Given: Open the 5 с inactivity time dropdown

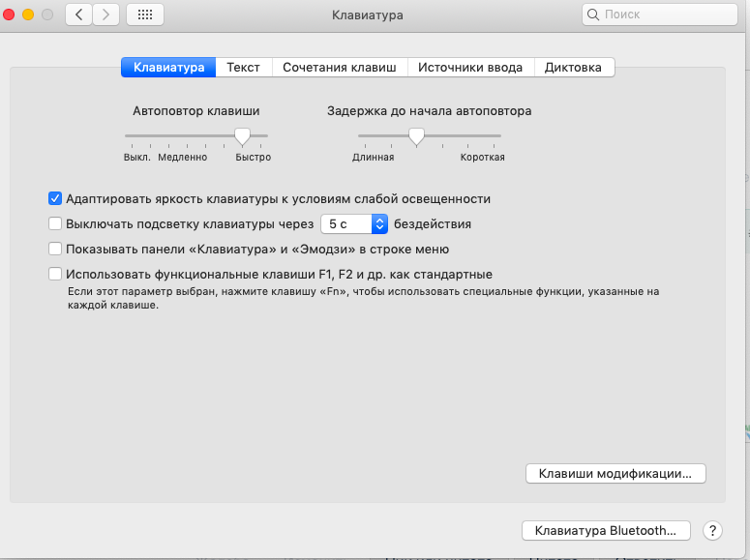Looking at the screenshot, I should point(354,223).
